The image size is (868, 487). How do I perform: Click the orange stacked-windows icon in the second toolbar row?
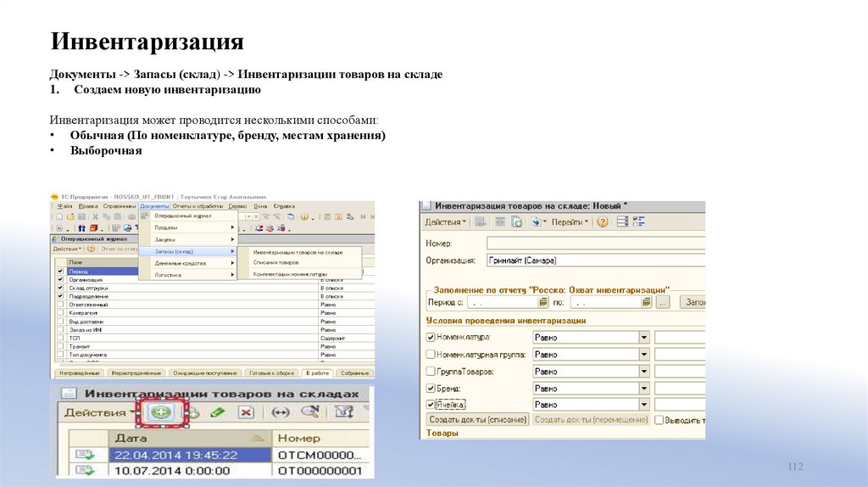click(x=93, y=227)
